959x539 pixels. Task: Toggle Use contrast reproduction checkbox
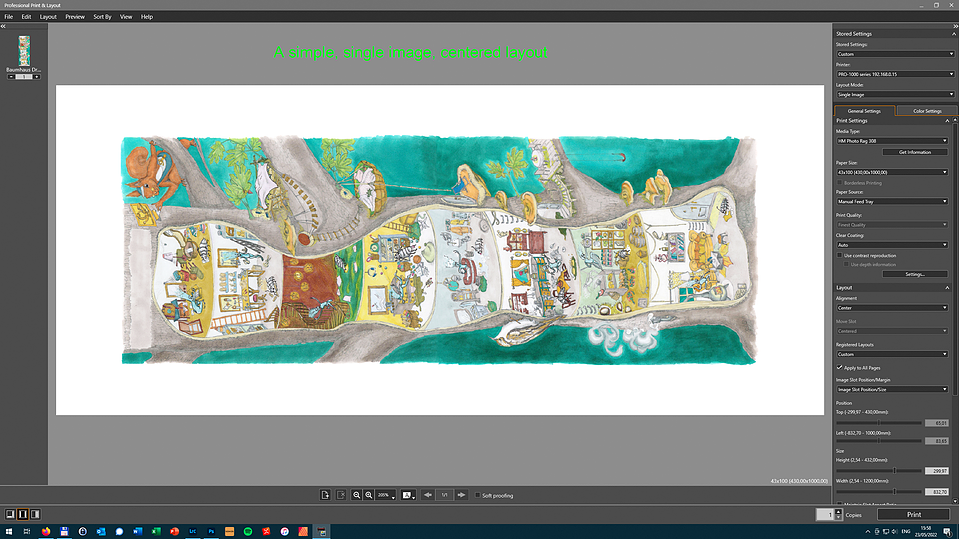839,255
